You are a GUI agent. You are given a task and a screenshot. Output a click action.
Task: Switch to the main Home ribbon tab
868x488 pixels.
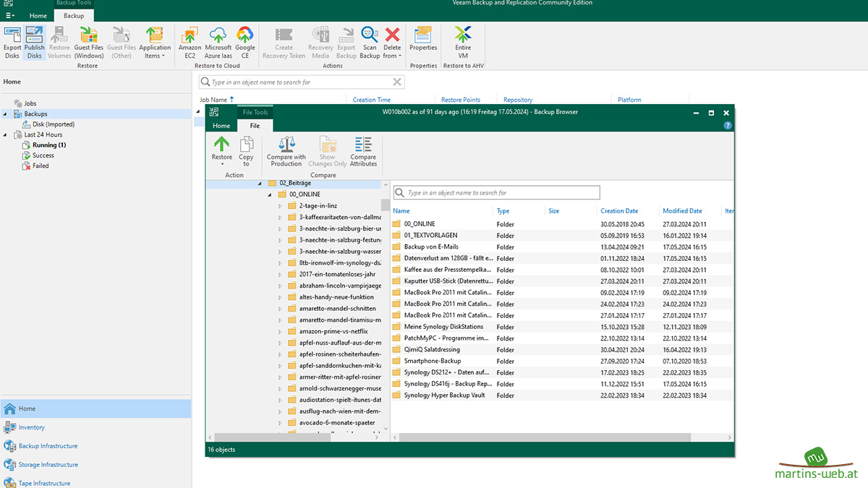click(x=38, y=15)
